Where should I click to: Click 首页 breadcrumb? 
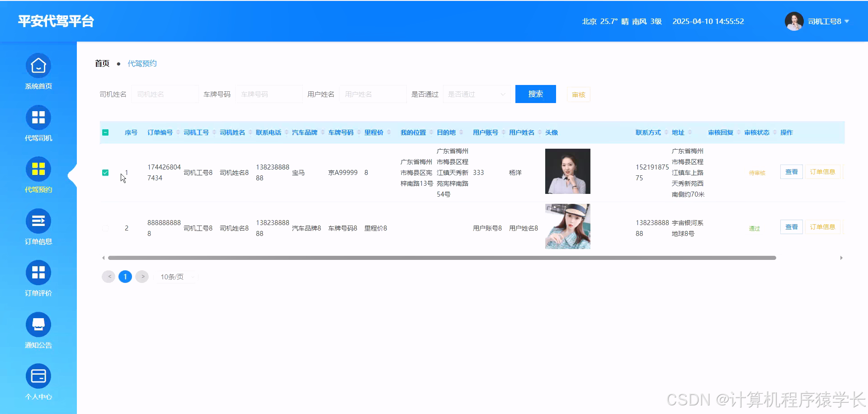pyautogui.click(x=102, y=63)
